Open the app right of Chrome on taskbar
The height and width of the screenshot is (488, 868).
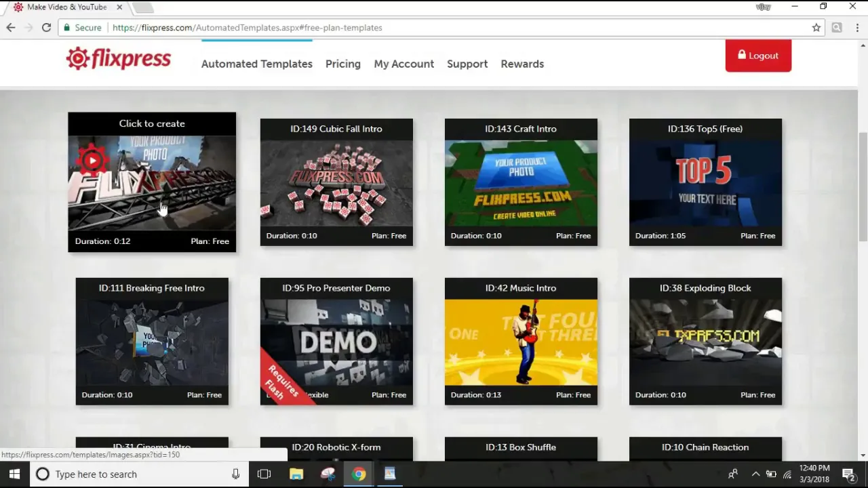[390, 474]
